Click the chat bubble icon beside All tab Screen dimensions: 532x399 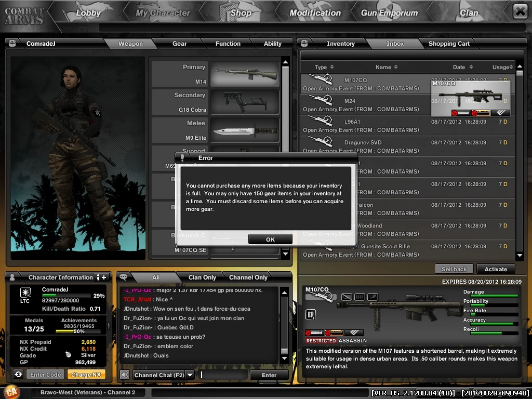[x=123, y=277]
